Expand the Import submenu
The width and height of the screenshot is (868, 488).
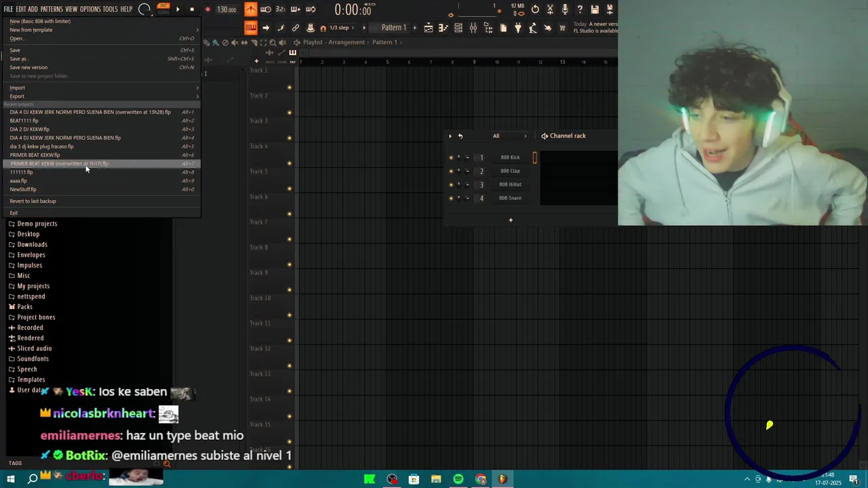pyautogui.click(x=102, y=87)
